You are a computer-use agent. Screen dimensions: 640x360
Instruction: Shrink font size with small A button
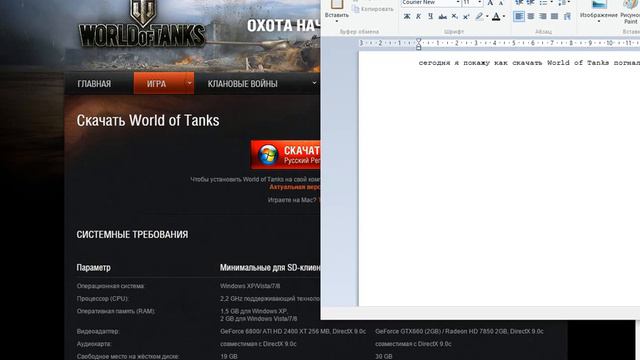(501, 3)
